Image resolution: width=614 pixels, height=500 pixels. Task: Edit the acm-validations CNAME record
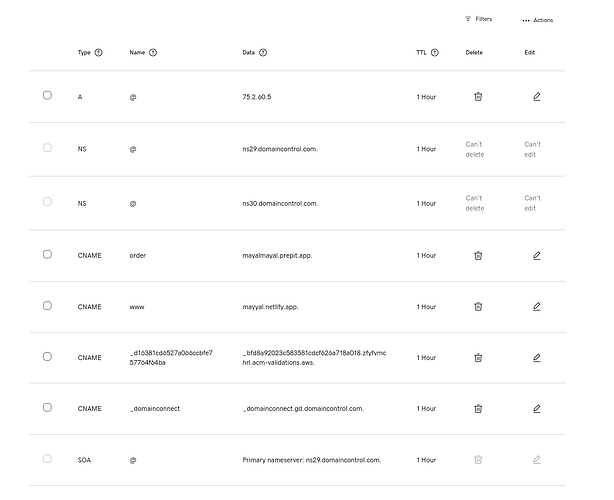(x=537, y=357)
